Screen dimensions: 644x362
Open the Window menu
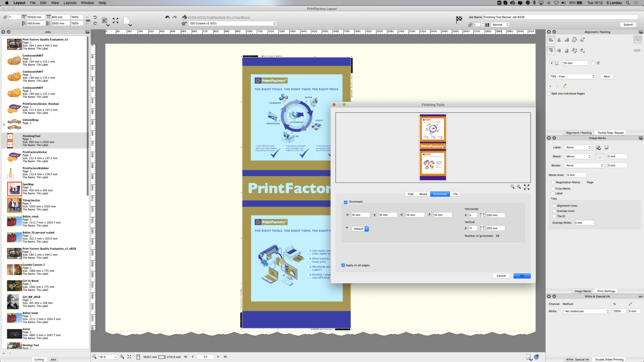[87, 3]
